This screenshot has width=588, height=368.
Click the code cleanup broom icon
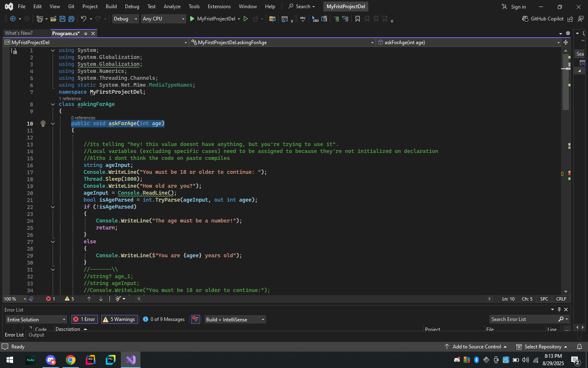(118, 299)
